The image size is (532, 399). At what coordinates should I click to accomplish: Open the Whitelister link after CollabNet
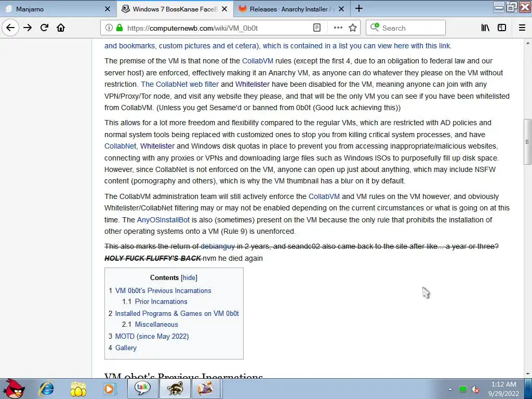click(x=157, y=146)
